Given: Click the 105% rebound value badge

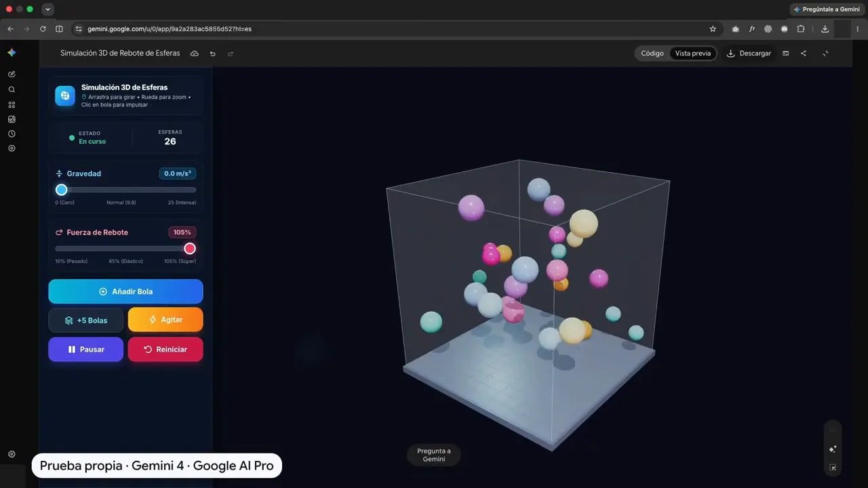Looking at the screenshot, I should [x=182, y=232].
